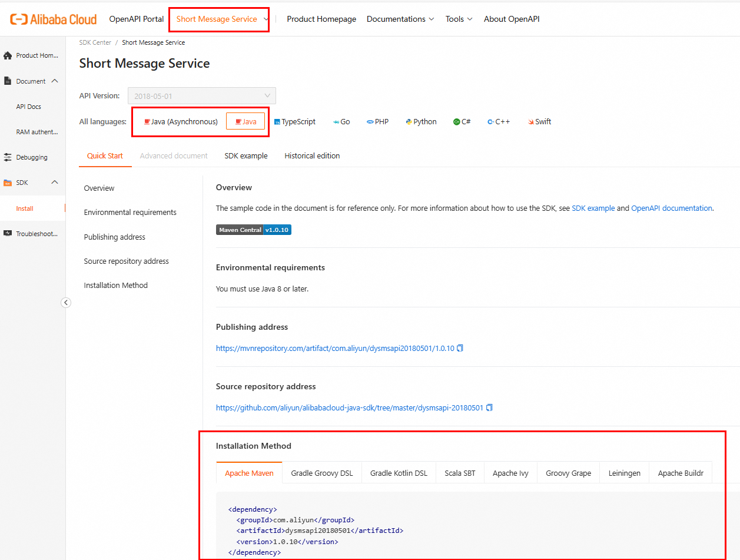Choose Go as SDK language
This screenshot has width=740, height=560.
[x=341, y=122]
